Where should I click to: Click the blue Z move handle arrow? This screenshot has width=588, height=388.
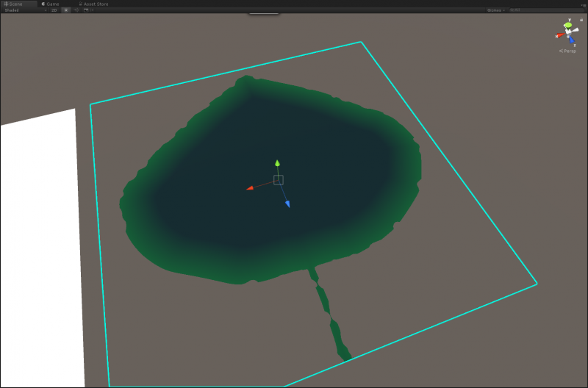[x=287, y=204]
